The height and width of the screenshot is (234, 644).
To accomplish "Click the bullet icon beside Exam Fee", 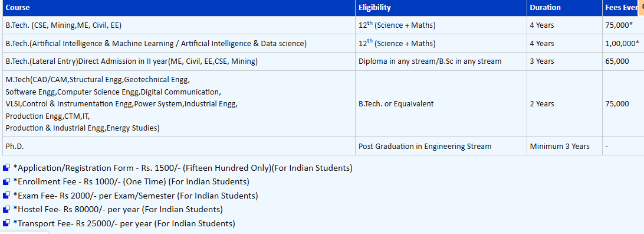I will (x=6, y=196).
